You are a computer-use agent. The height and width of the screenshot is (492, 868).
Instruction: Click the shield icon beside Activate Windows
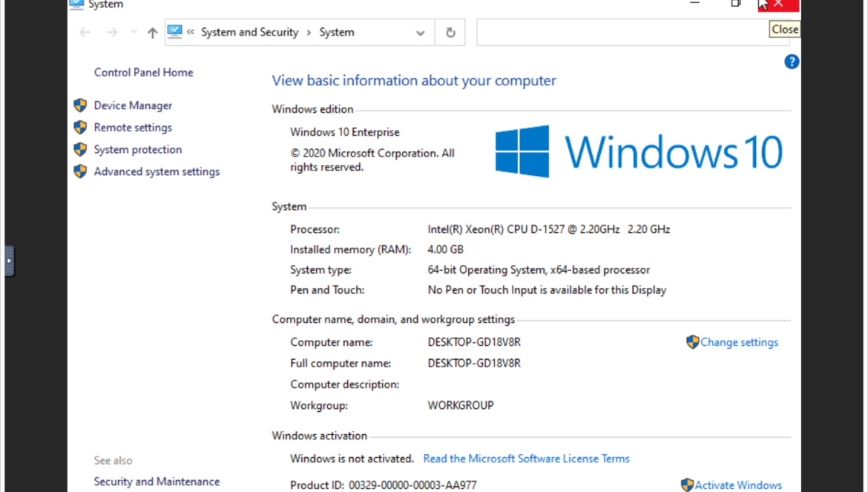(x=687, y=485)
